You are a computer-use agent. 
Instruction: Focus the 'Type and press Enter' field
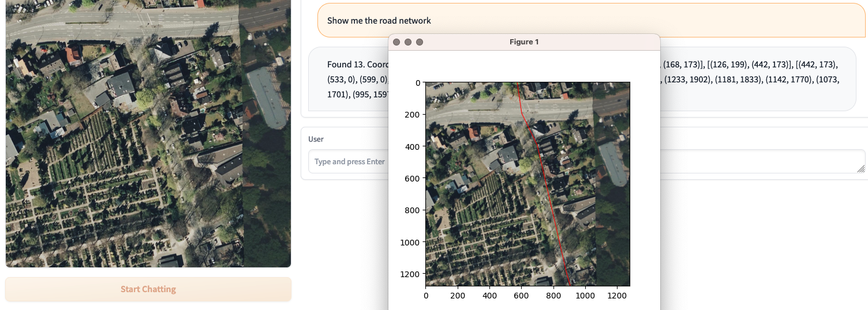(346, 162)
